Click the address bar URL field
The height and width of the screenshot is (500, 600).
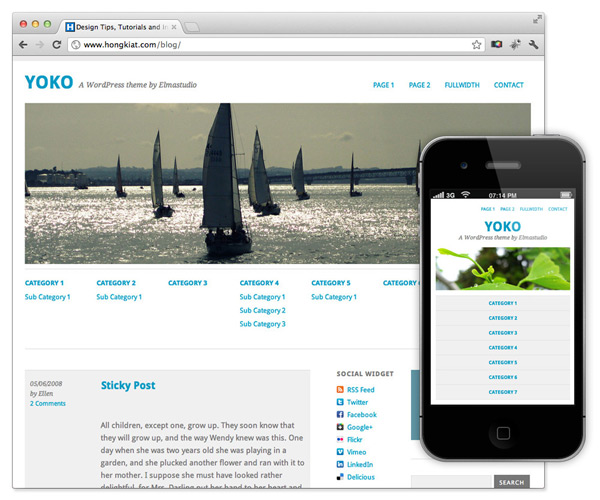(276, 45)
